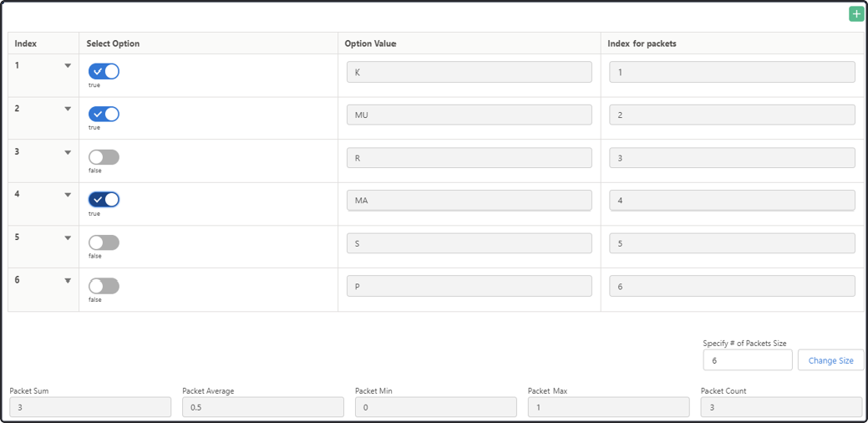Viewport: 868px width, 423px height.
Task: Focus the Specify # of Packets Size field
Action: [748, 360]
